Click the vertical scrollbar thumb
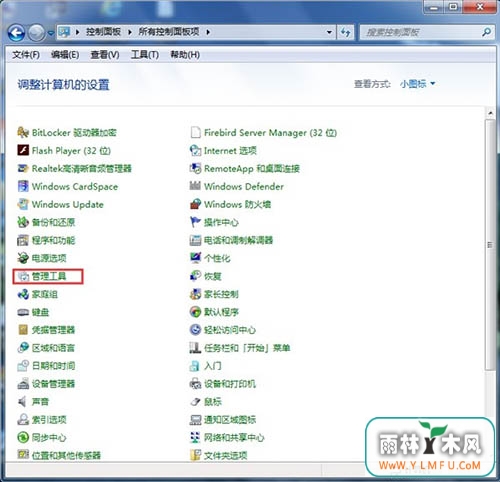This screenshot has width=500, height=482. tap(490, 245)
